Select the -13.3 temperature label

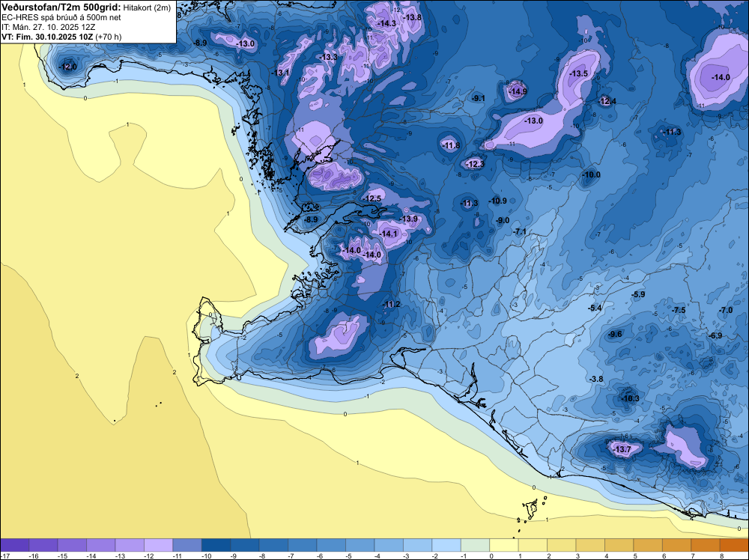point(329,58)
